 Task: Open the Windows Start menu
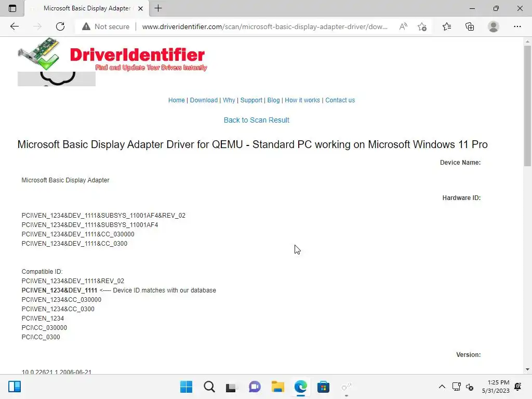coord(186,387)
